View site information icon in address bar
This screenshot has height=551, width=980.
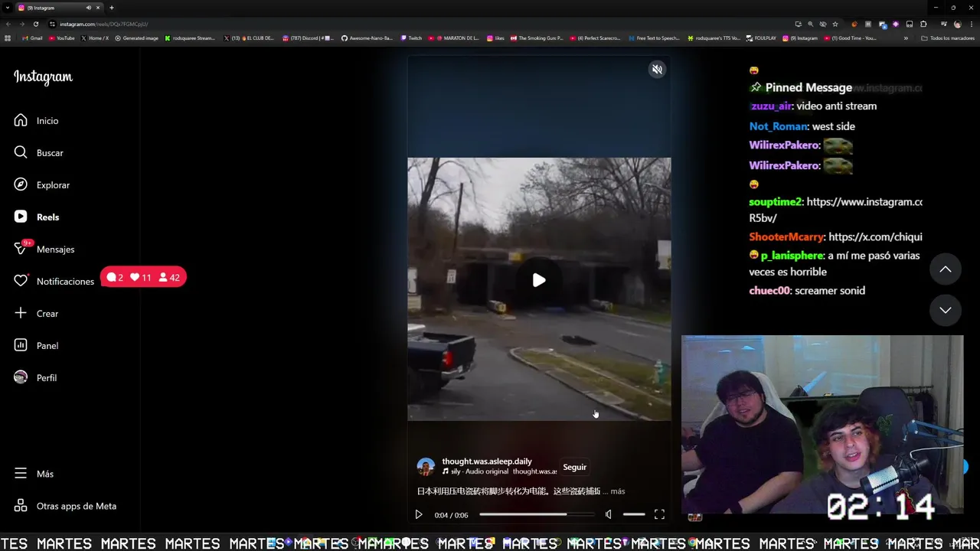pyautogui.click(x=52, y=24)
